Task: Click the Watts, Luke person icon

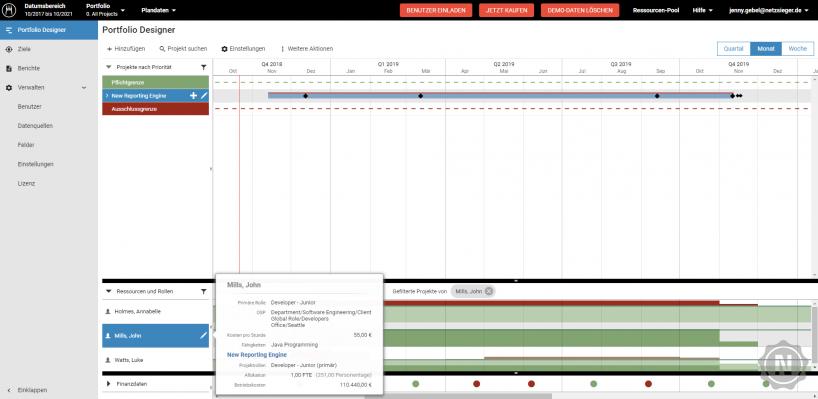Action: (108, 360)
